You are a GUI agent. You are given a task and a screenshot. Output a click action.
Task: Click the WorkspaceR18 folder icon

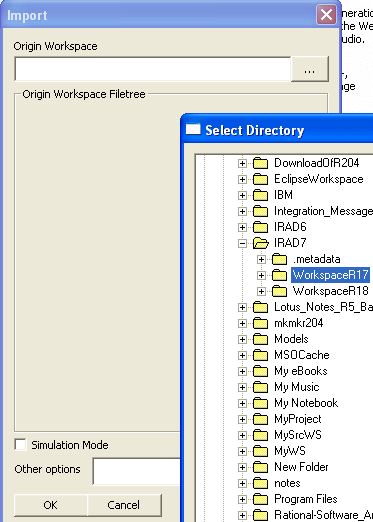[x=279, y=291]
